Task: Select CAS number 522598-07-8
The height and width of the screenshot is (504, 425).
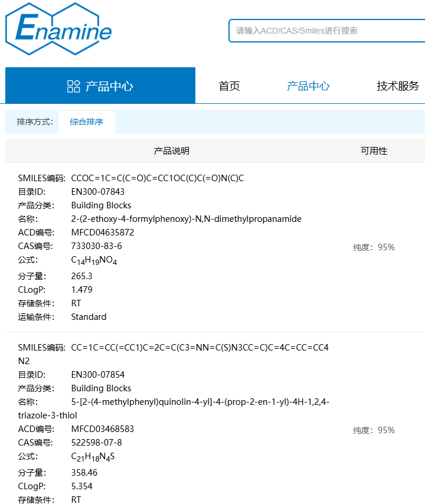Action: tap(97, 443)
